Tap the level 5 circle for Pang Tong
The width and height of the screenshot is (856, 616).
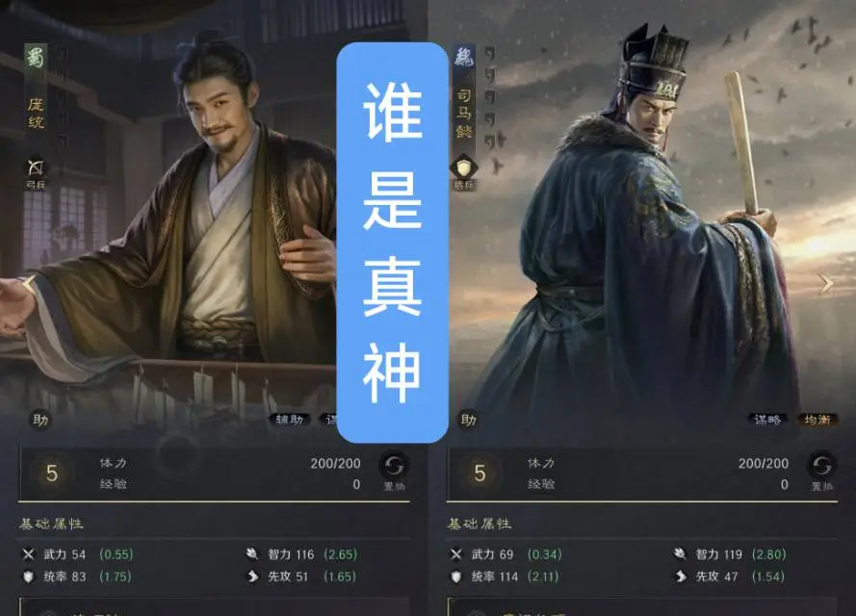pos(52,474)
